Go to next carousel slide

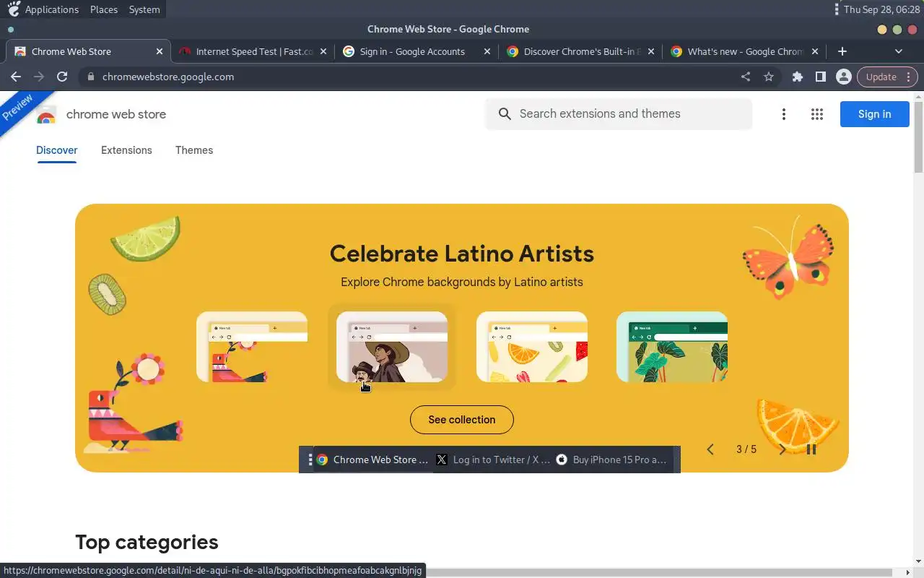pyautogui.click(x=783, y=449)
